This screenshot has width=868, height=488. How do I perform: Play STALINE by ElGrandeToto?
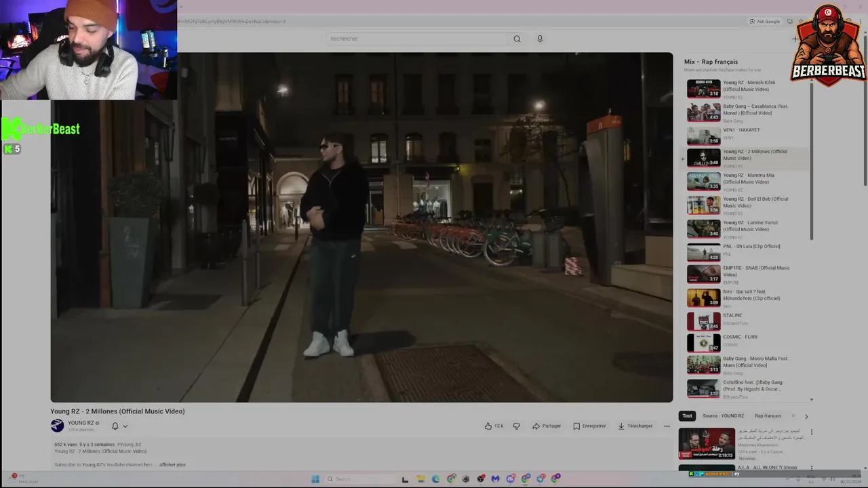pyautogui.click(x=749, y=321)
